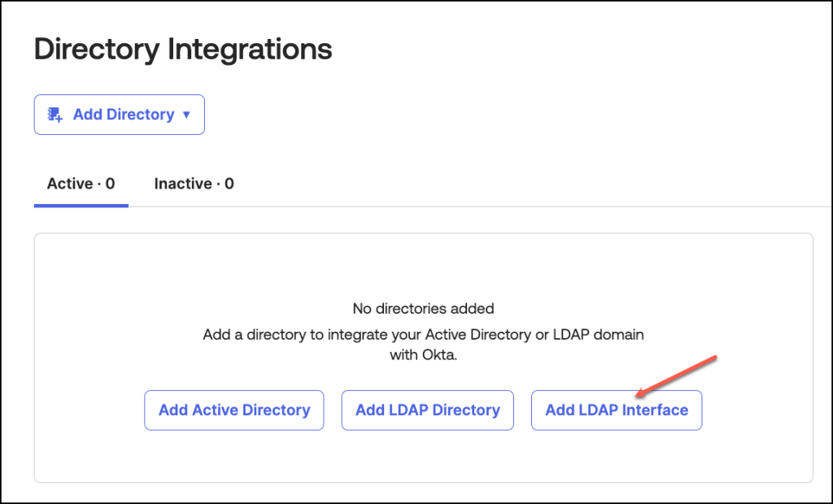Click the Directory Integrations page heading
The width and height of the screenshot is (833, 504).
point(183,49)
